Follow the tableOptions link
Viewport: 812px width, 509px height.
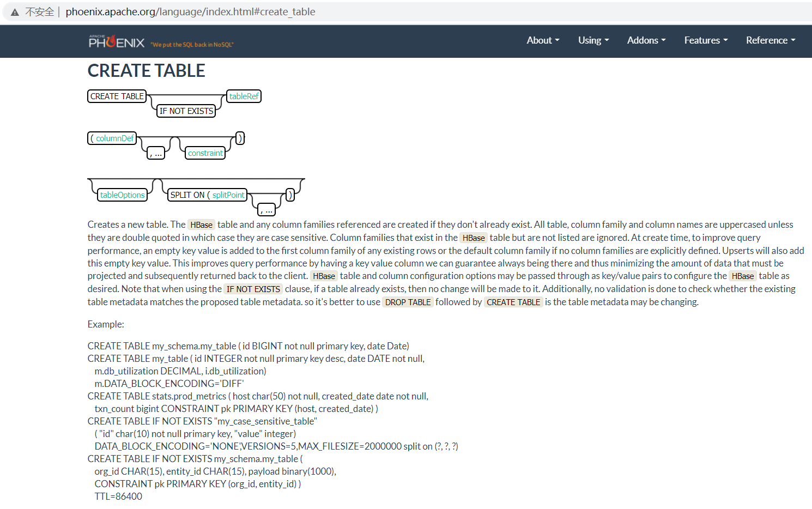pos(122,195)
